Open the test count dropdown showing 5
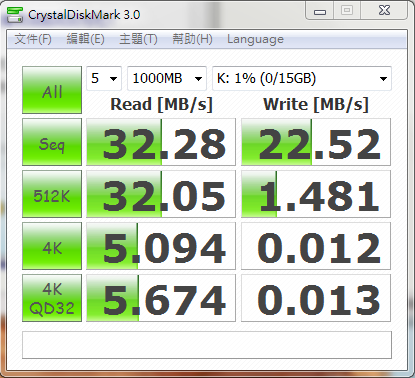 (104, 79)
